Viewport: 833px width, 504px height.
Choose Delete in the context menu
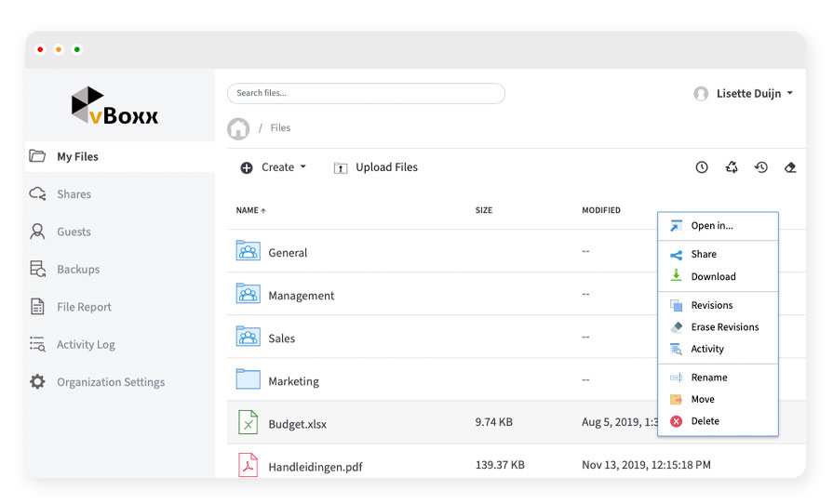[x=705, y=421]
